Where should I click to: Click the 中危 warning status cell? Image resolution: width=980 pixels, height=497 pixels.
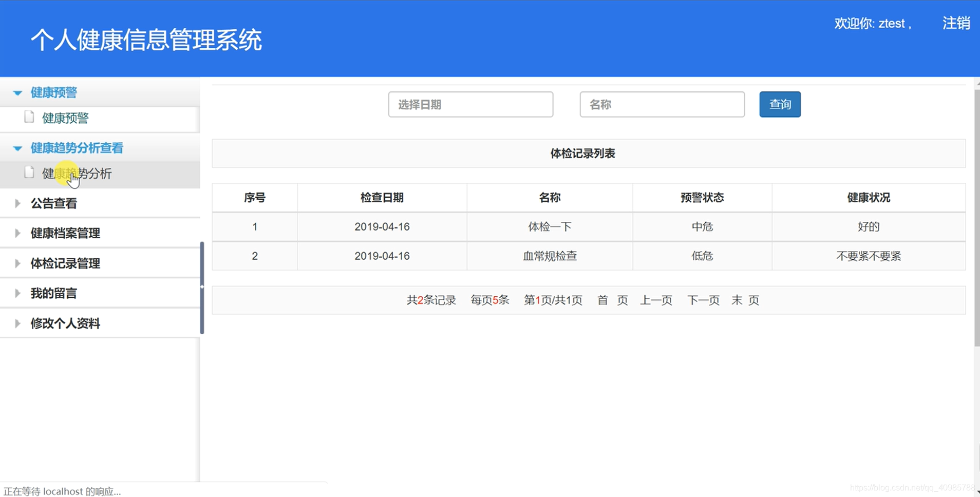pos(702,226)
